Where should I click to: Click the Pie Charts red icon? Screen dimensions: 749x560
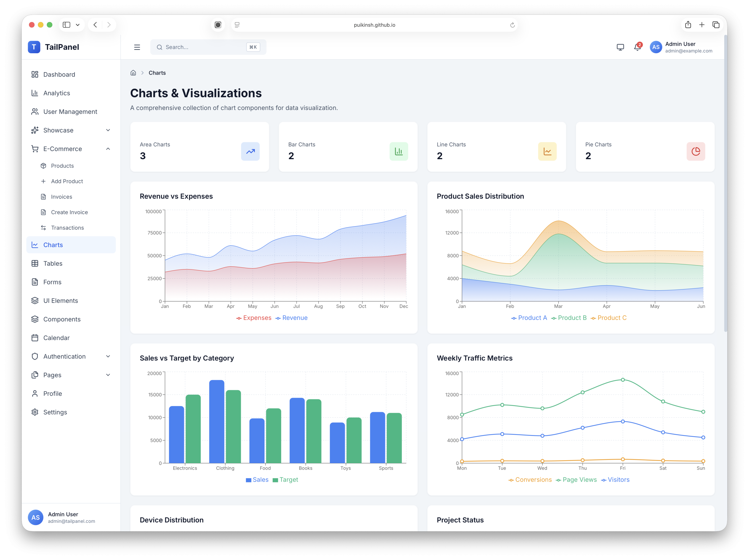pos(695,151)
